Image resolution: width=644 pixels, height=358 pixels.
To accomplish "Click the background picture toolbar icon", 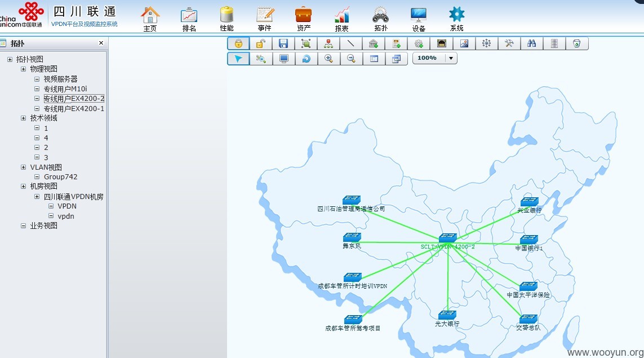I will click(x=464, y=43).
